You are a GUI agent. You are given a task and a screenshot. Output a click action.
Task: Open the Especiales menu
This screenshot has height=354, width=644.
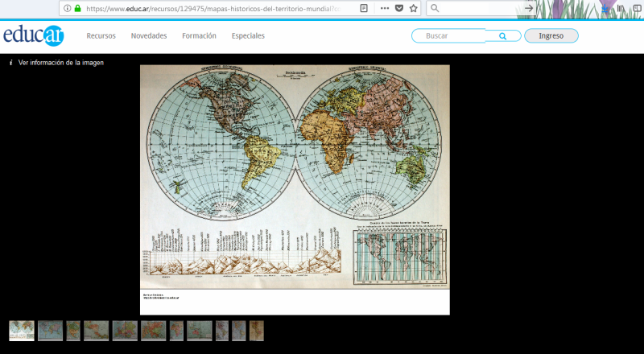[248, 35]
